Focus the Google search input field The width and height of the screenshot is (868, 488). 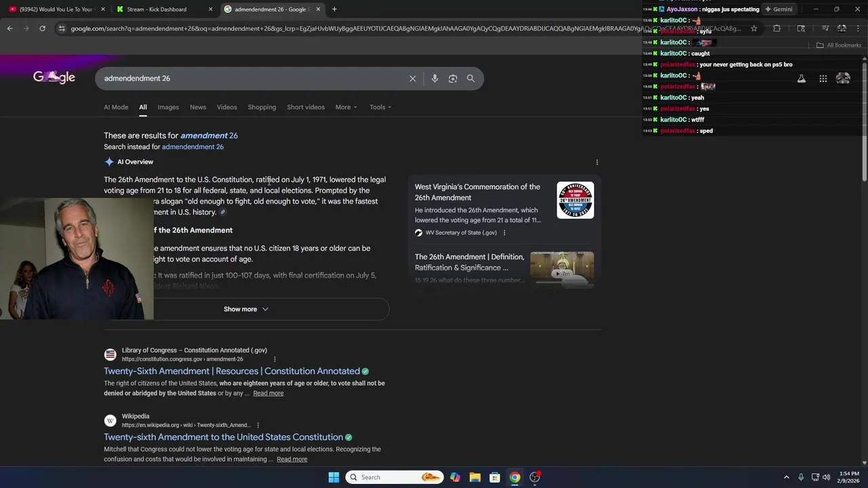click(x=251, y=79)
